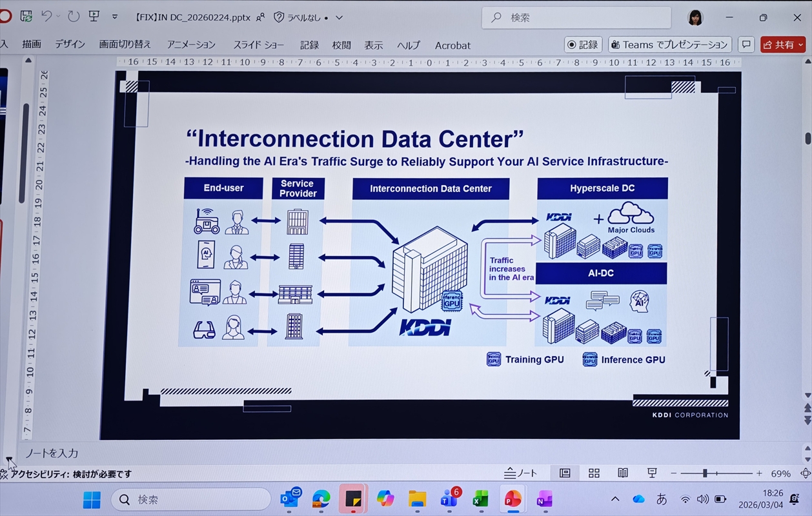Screen dimensions: 812x516
Task: Click the zoom out minus button
Action: coord(675,473)
